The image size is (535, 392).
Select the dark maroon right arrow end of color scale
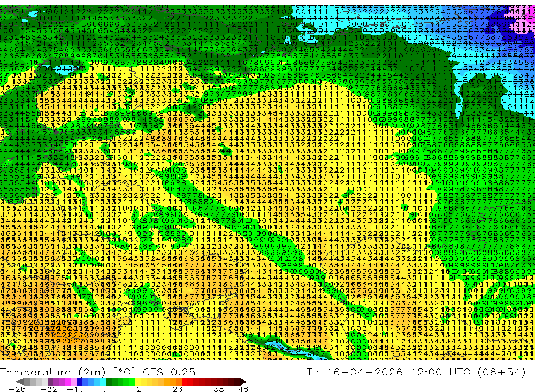pos(243,381)
